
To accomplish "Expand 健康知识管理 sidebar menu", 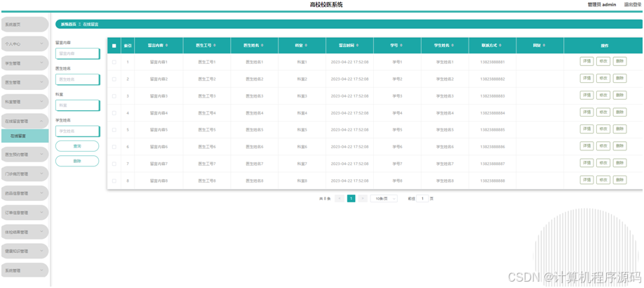I will tap(25, 251).
